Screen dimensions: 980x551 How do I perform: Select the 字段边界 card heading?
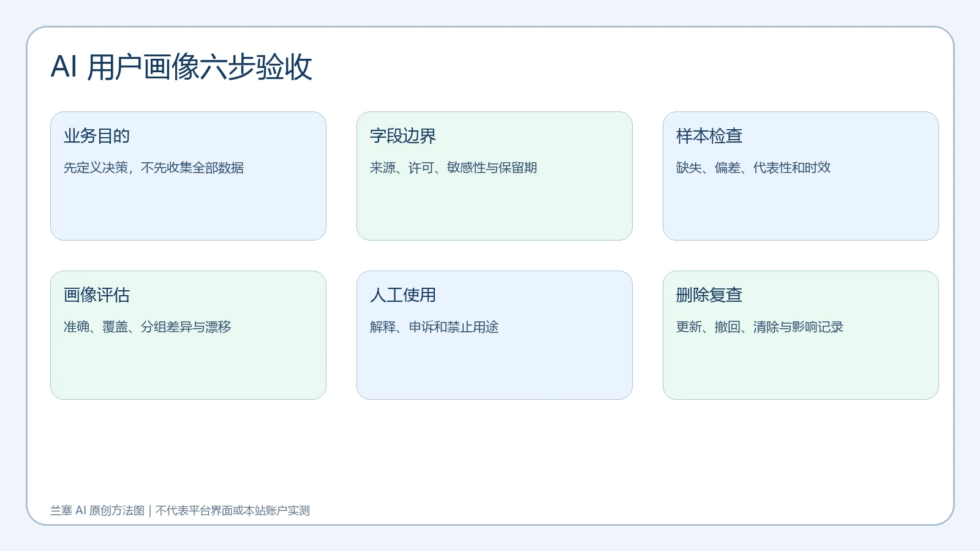pyautogui.click(x=403, y=136)
